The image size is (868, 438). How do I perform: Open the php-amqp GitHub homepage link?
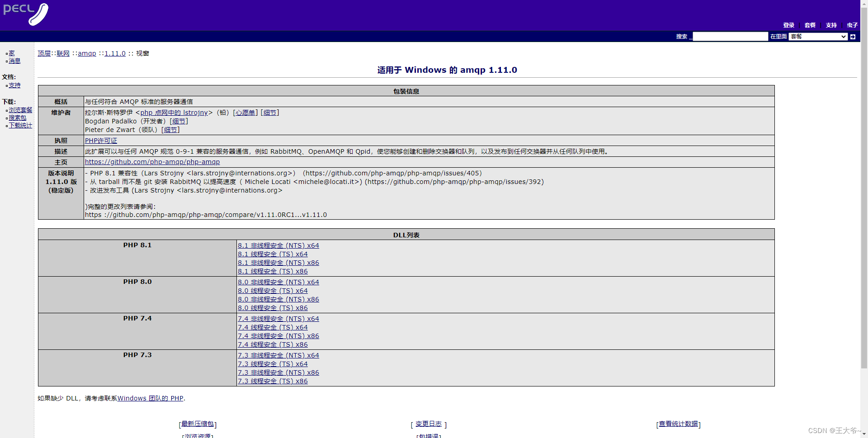coord(152,161)
